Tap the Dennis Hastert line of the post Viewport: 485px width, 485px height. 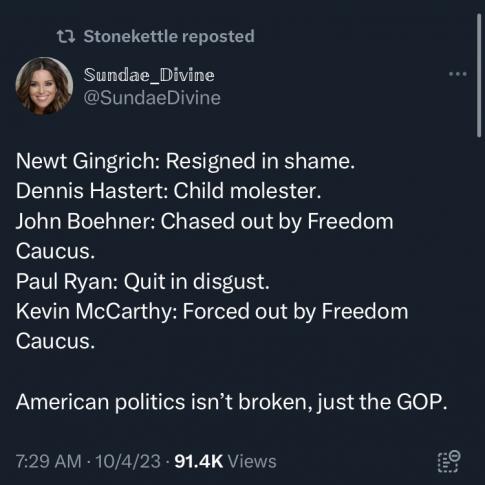pos(169,191)
